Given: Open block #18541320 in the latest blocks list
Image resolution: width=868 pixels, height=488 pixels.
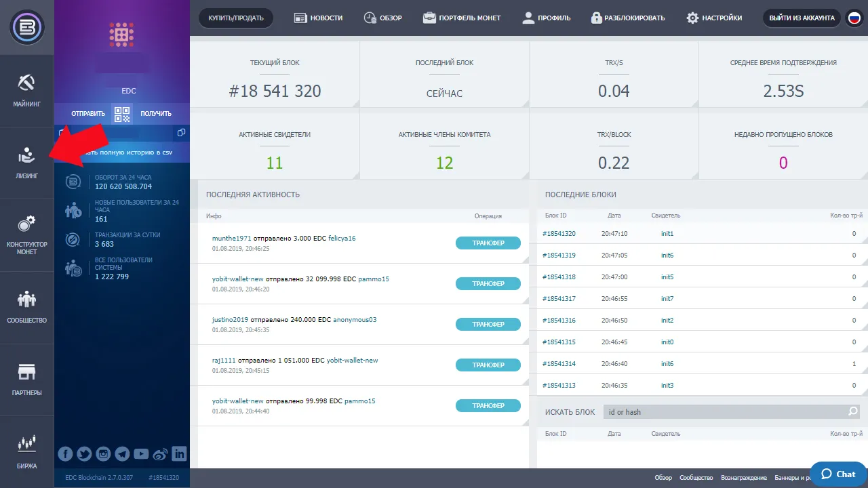Looking at the screenshot, I should [559, 234].
